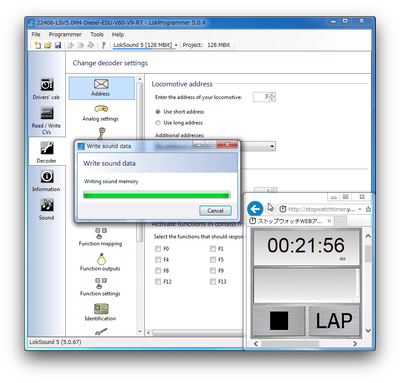Cancel writing sound data
The width and height of the screenshot is (400, 383).
click(215, 210)
